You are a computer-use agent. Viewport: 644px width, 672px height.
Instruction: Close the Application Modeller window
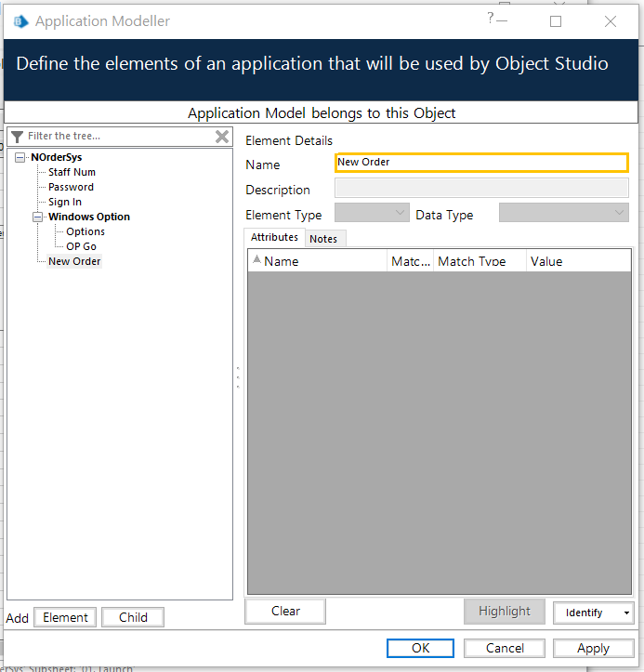[611, 21]
